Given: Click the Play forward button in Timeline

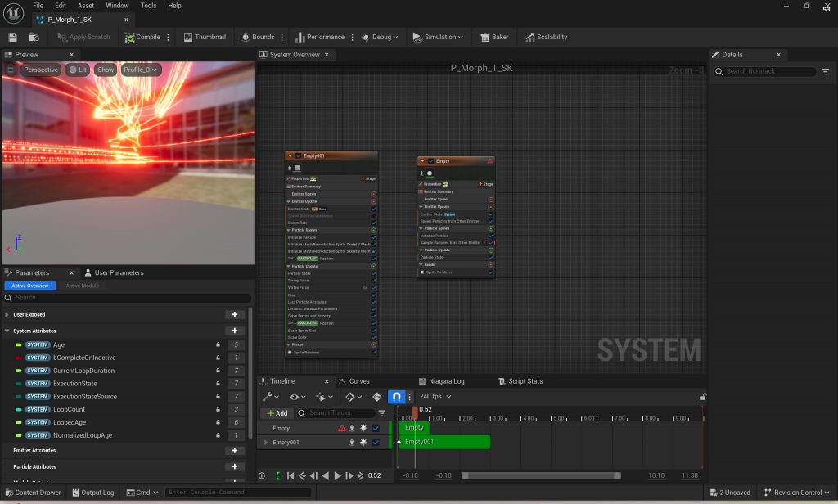Looking at the screenshot, I should [337, 475].
